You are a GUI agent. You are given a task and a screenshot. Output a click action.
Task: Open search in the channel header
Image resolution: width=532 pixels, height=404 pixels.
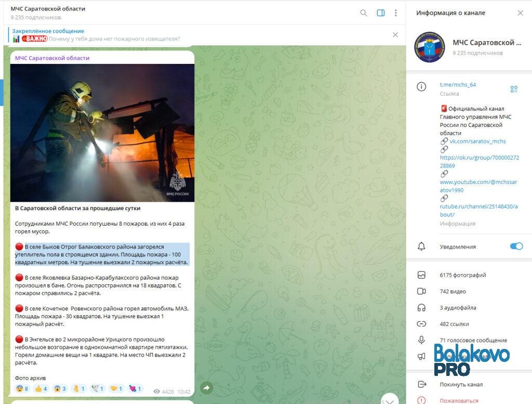tap(363, 13)
